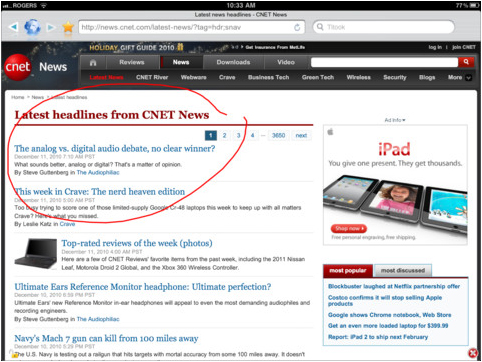Open Ultimate Ears Reference Monitor article
Screen dimensions: 482x362
click(143, 287)
